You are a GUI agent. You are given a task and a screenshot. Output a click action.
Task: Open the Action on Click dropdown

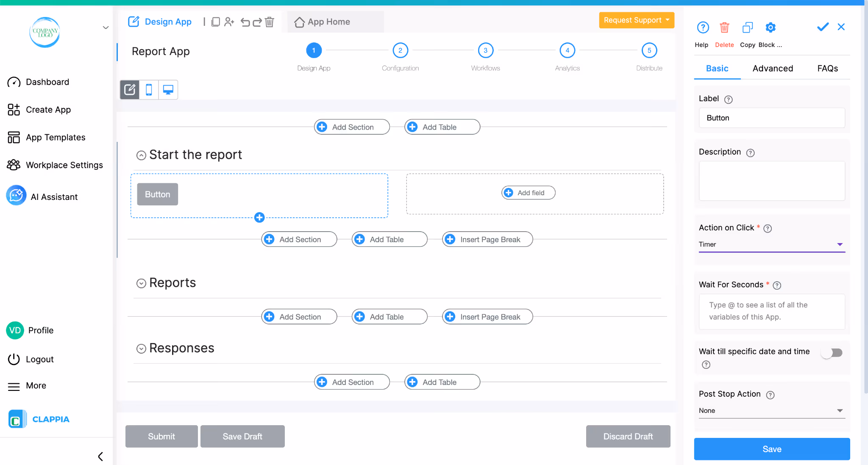click(771, 244)
